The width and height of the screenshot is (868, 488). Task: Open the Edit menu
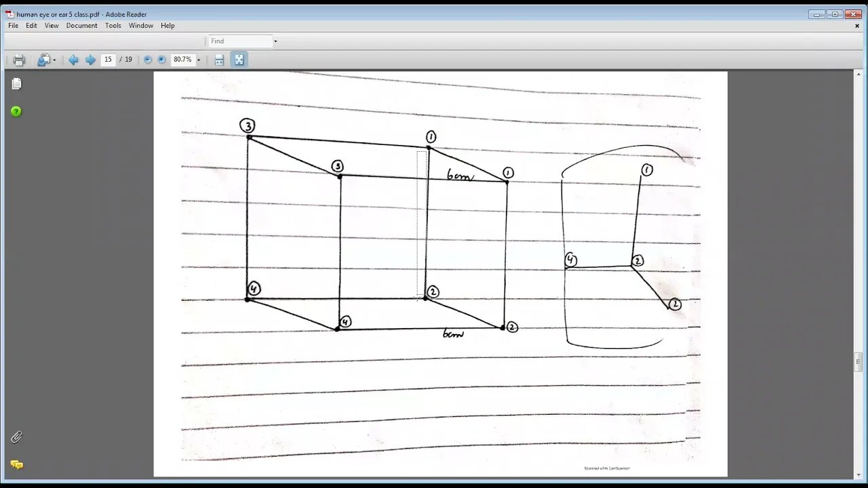pyautogui.click(x=31, y=26)
